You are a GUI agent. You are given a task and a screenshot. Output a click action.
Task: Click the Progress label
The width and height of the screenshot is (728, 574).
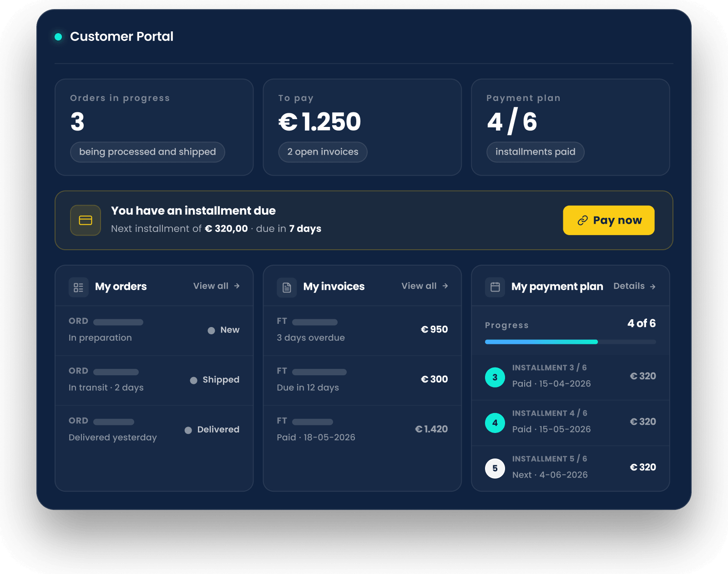click(506, 326)
